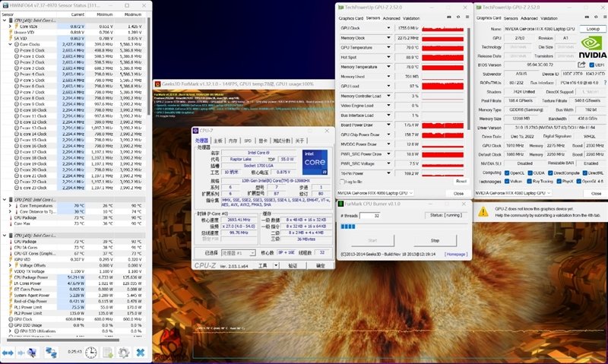608x364 pixels.
Task: Click the CPU-Z 确定 button
Action: click(320, 265)
